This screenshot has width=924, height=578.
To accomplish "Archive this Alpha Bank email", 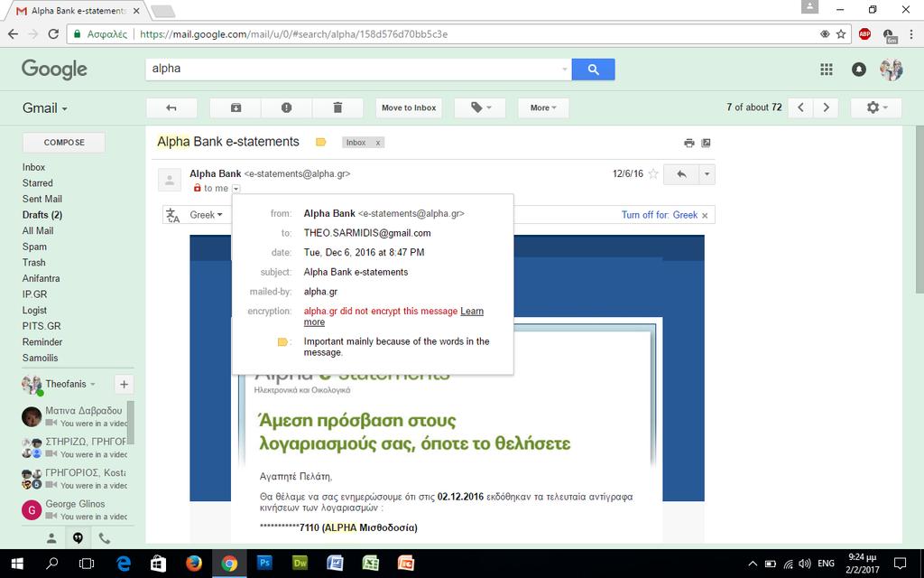I will (236, 108).
